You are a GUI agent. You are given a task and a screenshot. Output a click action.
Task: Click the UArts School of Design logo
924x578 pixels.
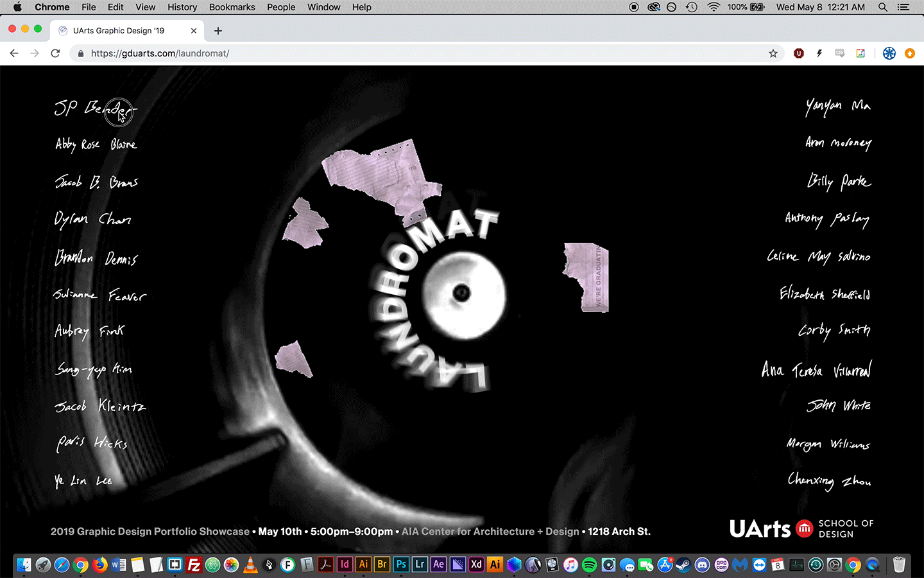point(801,529)
